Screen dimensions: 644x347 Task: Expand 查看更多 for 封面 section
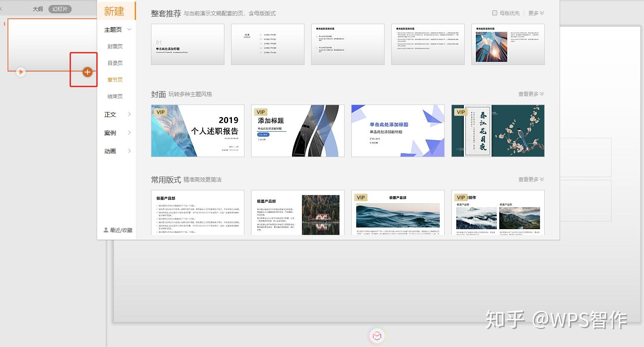(x=531, y=94)
